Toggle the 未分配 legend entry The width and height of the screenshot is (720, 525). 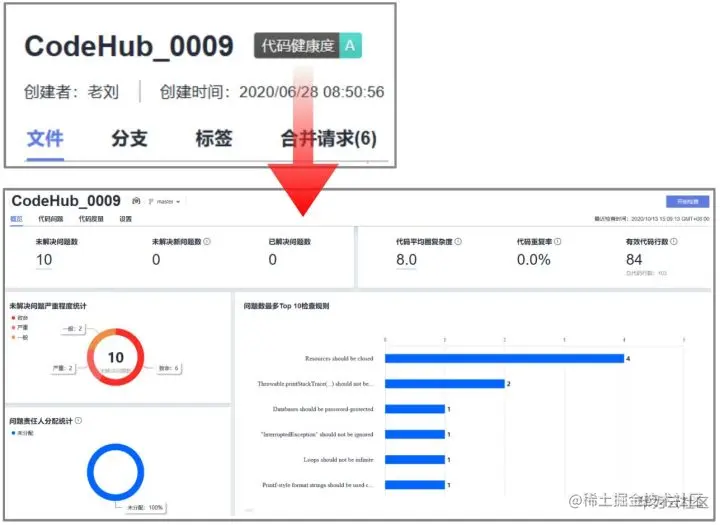(22, 433)
